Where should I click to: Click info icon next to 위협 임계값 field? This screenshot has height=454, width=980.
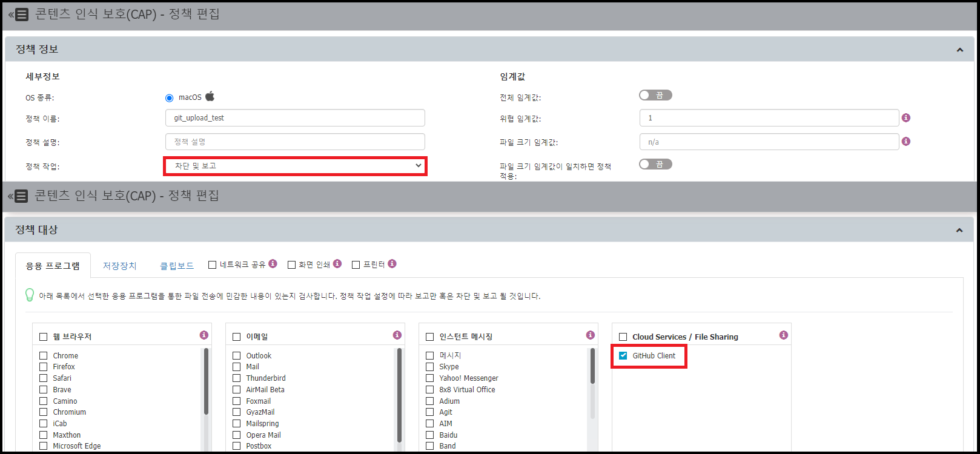[x=906, y=118]
